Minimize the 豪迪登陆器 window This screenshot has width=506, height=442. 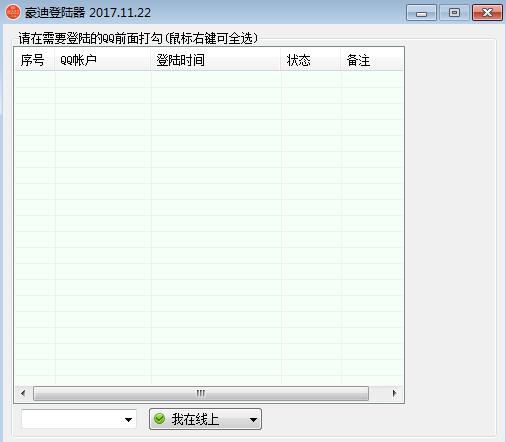421,13
